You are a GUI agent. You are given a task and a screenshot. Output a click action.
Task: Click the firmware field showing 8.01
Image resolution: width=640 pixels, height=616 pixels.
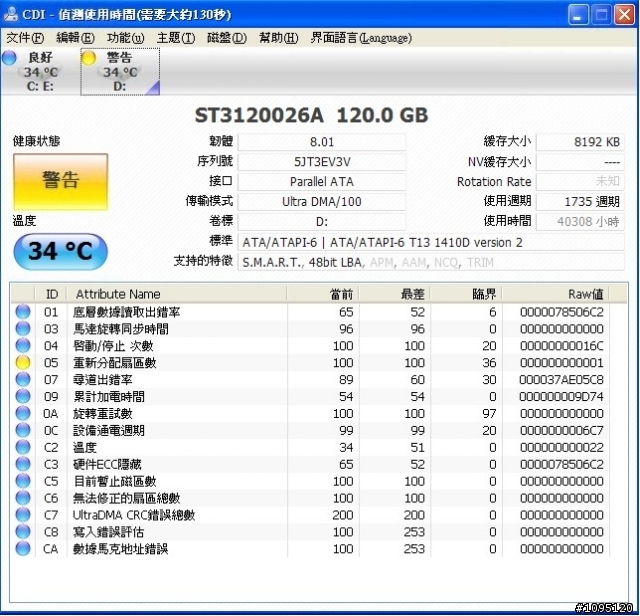(322, 142)
